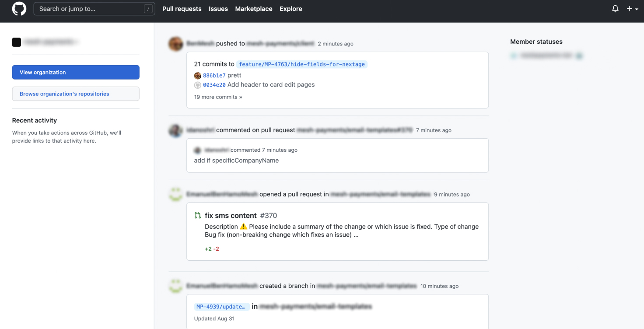The height and width of the screenshot is (329, 644).
Task: Click the pull request icon beside fix sms content
Action: point(198,215)
